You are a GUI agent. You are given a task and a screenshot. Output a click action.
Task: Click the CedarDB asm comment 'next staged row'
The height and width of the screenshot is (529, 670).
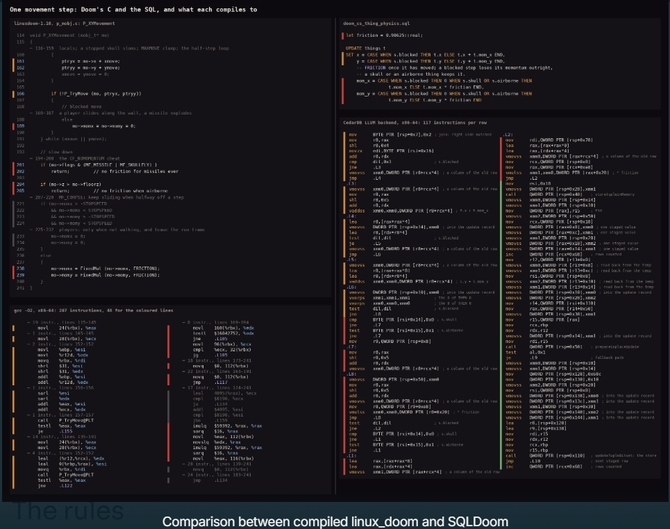pyautogui.click(x=612, y=461)
